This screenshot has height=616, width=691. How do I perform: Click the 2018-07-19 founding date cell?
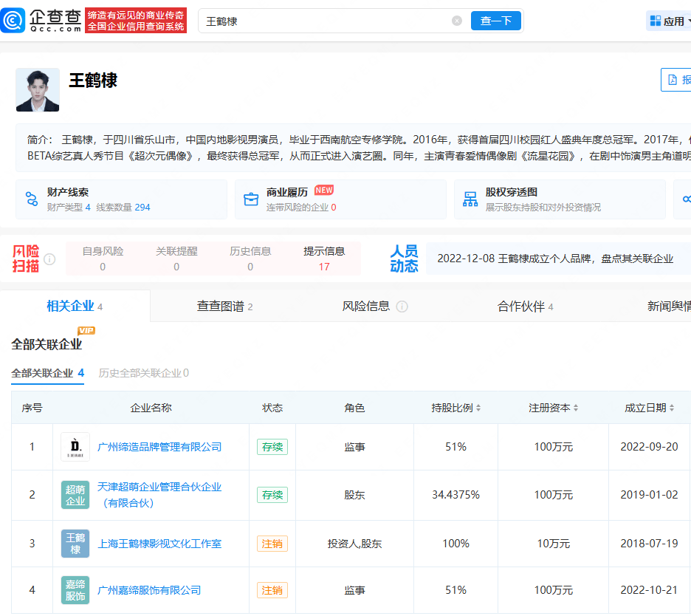(x=649, y=544)
